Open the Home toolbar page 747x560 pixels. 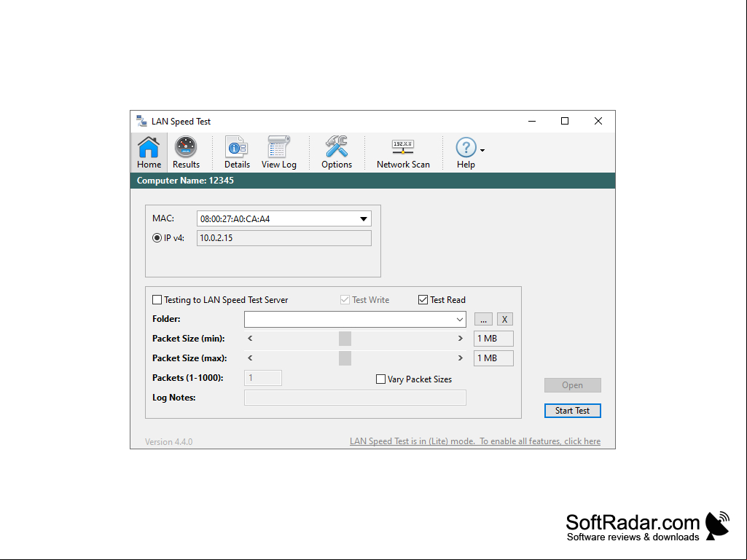point(149,152)
